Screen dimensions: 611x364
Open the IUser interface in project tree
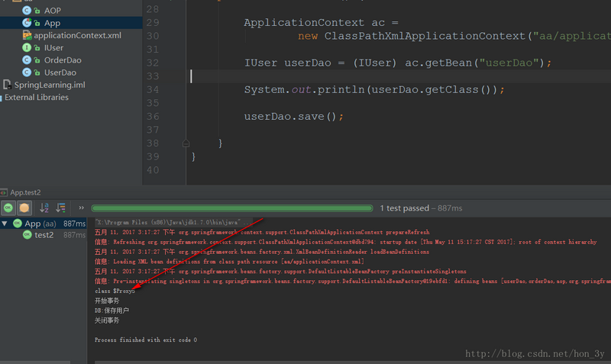click(x=53, y=48)
